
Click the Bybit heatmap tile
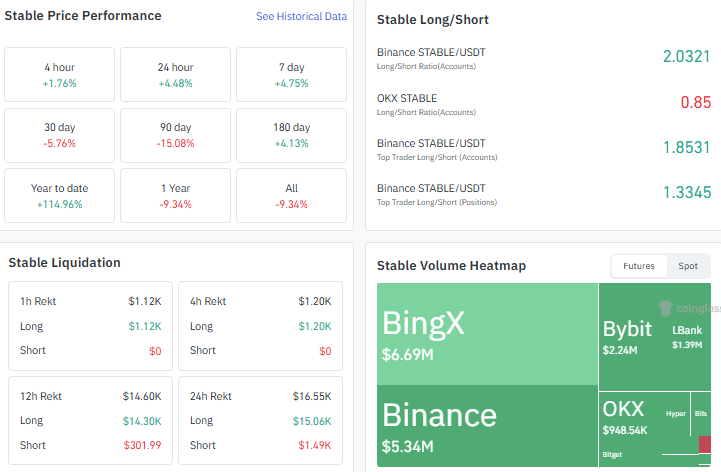coord(630,337)
